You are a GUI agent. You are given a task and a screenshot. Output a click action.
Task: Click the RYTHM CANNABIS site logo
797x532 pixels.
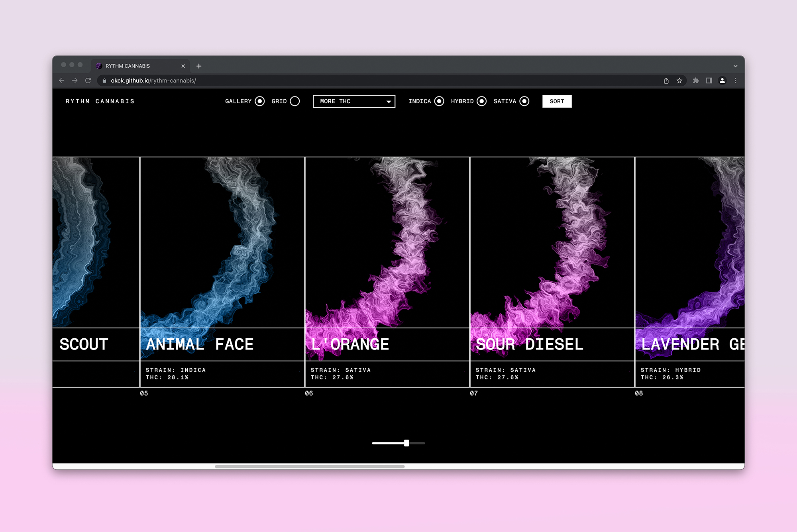pyautogui.click(x=100, y=101)
